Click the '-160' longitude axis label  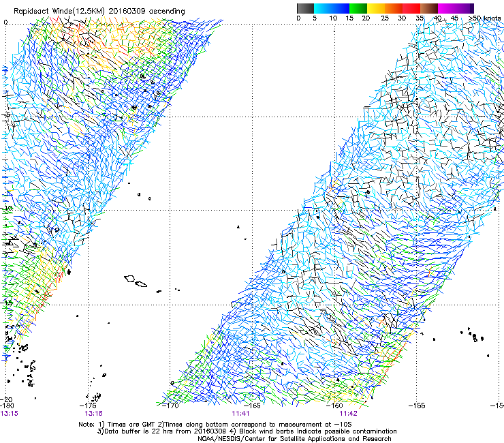334,406
